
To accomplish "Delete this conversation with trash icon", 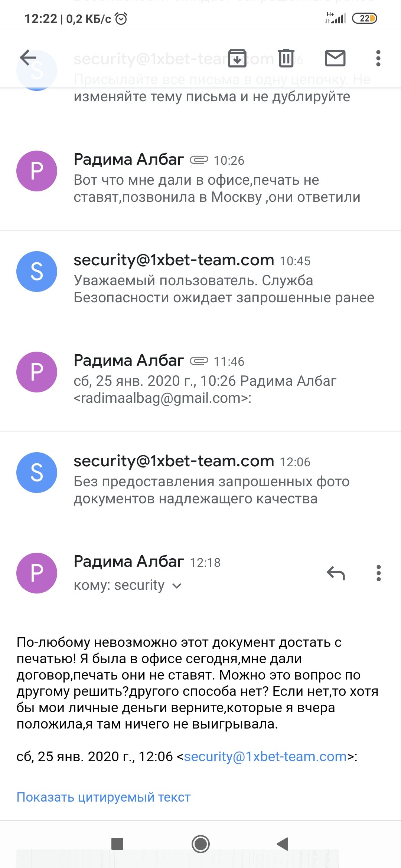I will coord(286,58).
